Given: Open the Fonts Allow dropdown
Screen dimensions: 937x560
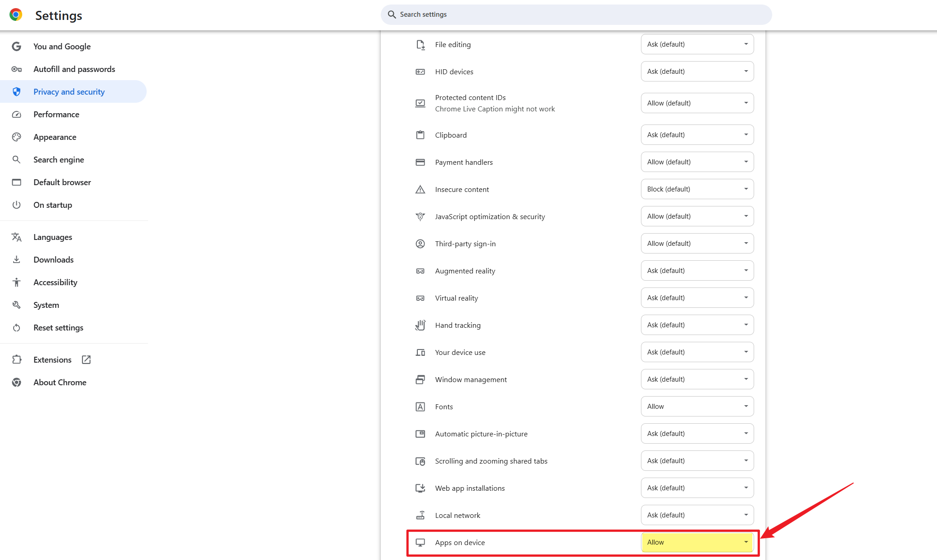Looking at the screenshot, I should (697, 407).
